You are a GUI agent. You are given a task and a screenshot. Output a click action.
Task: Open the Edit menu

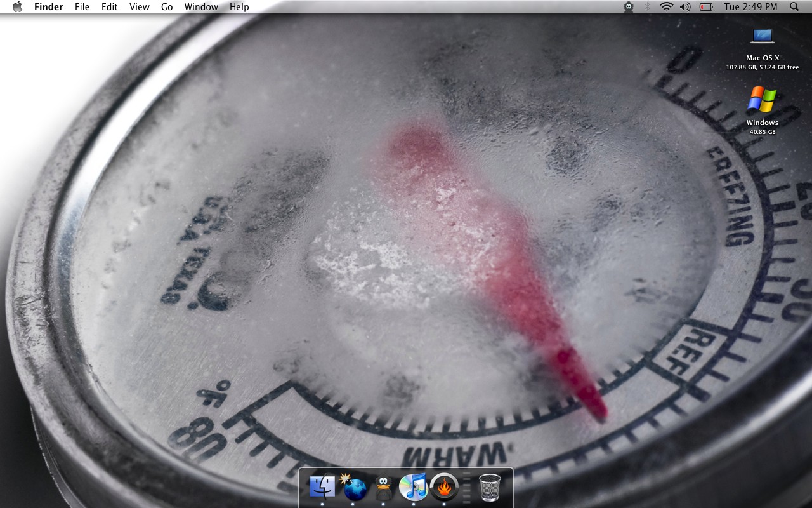pos(110,6)
